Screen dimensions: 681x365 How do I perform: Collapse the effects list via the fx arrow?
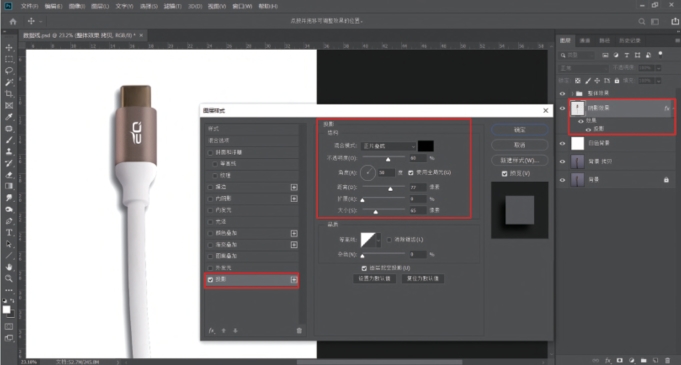click(x=674, y=108)
